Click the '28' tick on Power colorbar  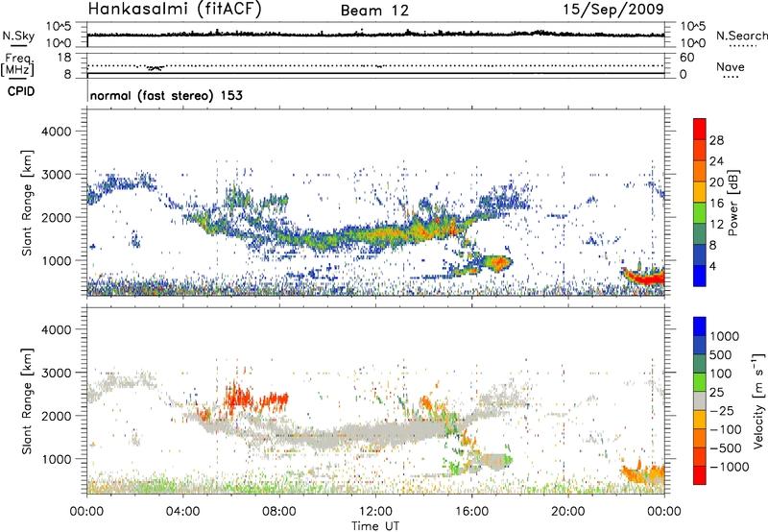(716, 140)
